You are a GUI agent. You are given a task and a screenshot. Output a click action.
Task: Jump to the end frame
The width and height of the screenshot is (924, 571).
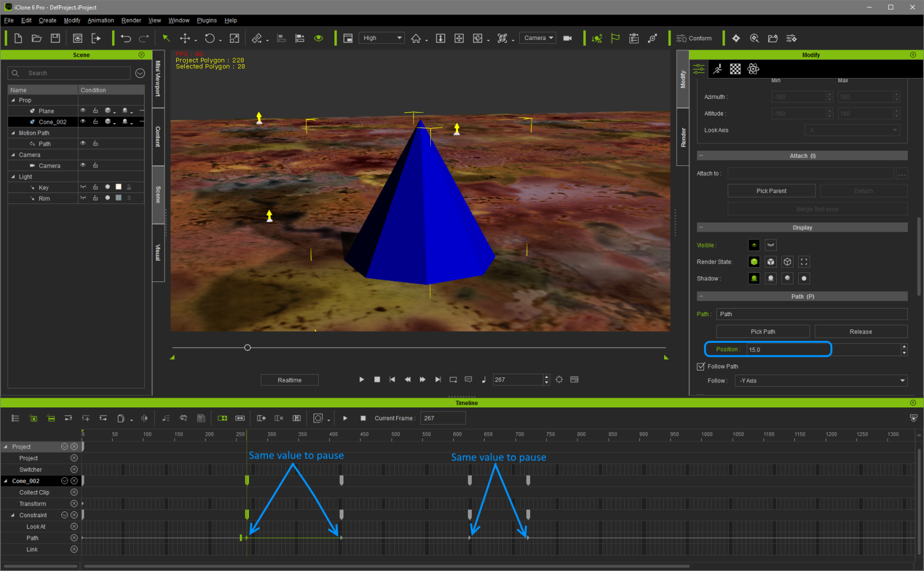click(438, 380)
